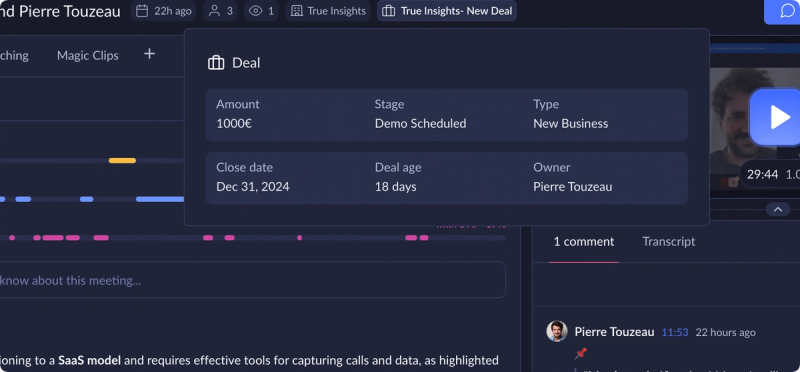Image resolution: width=800 pixels, height=372 pixels.
Task: Click the True Insights- New Deal chip
Action: tap(447, 11)
